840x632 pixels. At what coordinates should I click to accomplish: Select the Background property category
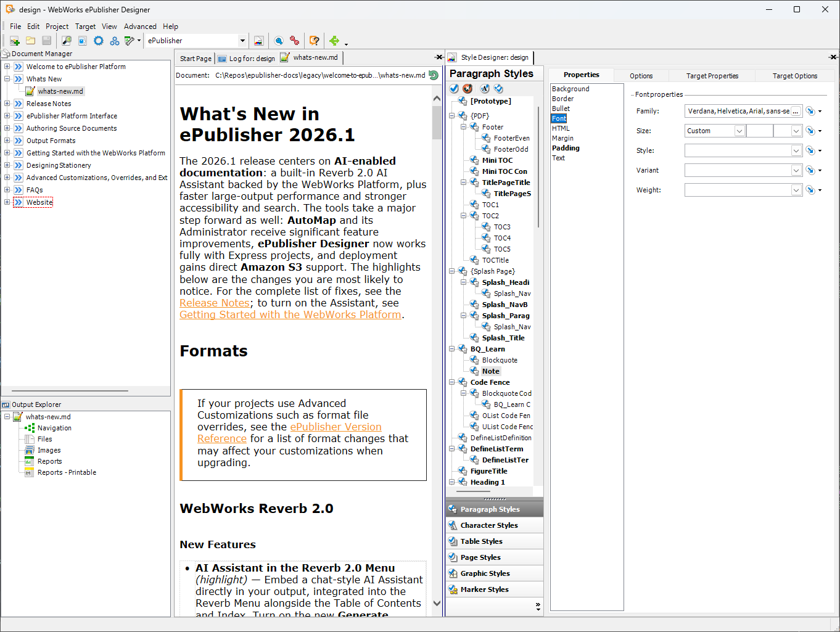click(570, 89)
